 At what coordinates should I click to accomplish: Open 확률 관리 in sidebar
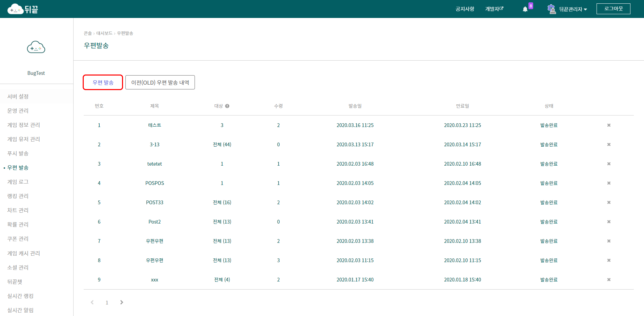[18, 225]
